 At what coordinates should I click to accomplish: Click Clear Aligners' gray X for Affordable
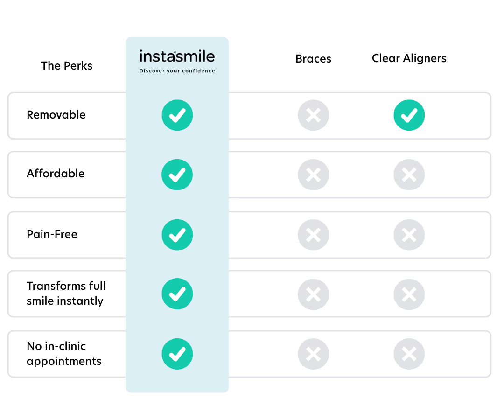[409, 175]
